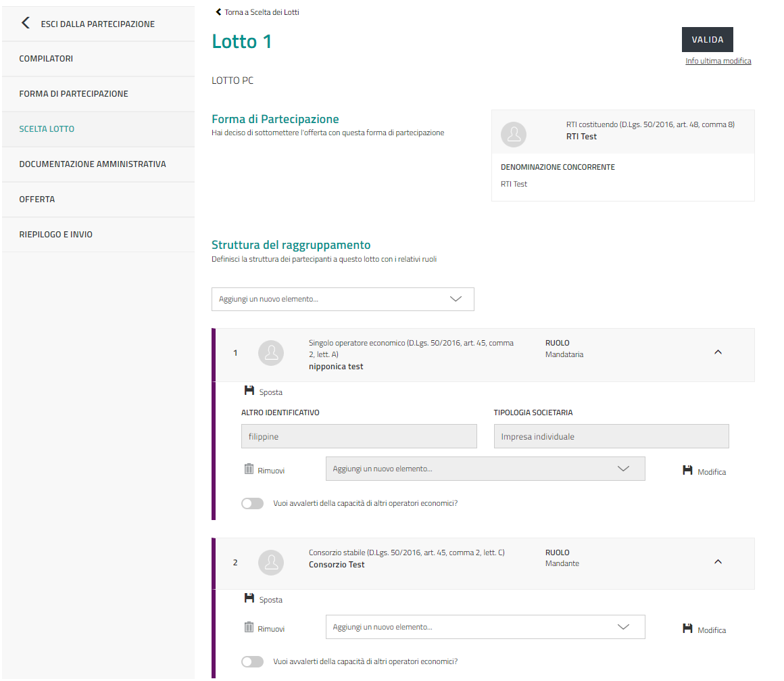Open the Offerta section in the sidebar
The height and width of the screenshot is (681, 784).
pyautogui.click(x=37, y=199)
